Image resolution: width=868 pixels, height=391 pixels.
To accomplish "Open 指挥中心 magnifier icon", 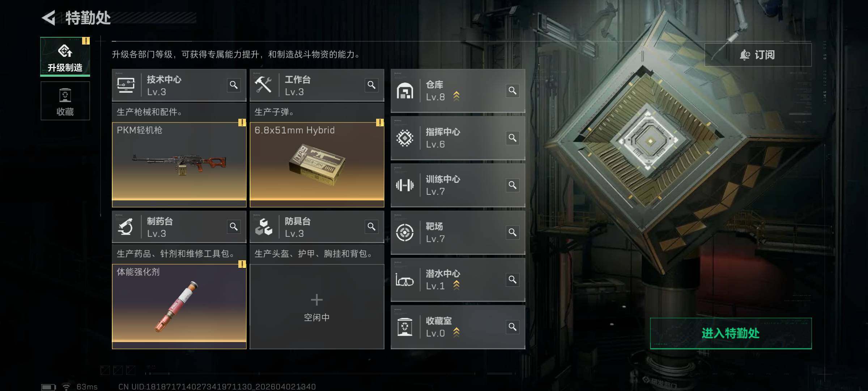I will click(512, 138).
